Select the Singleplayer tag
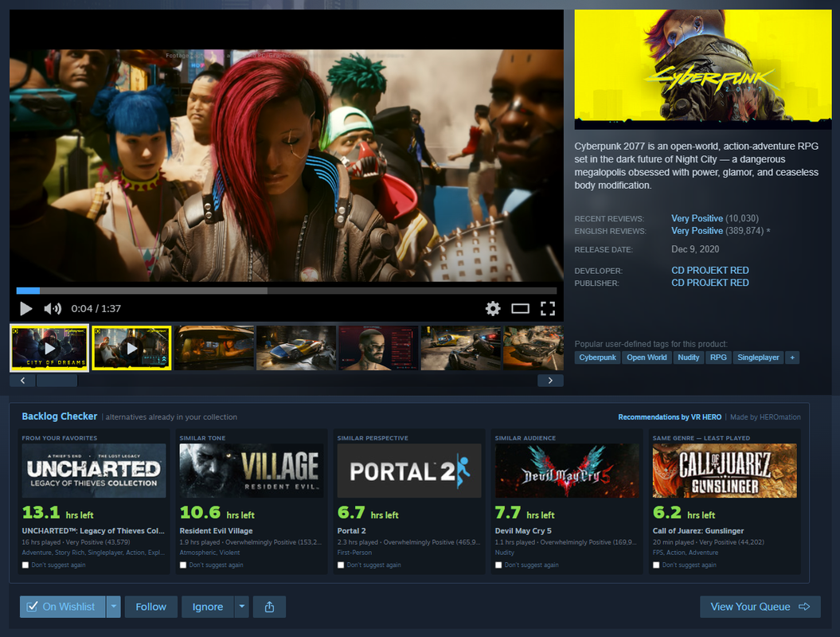 [758, 358]
